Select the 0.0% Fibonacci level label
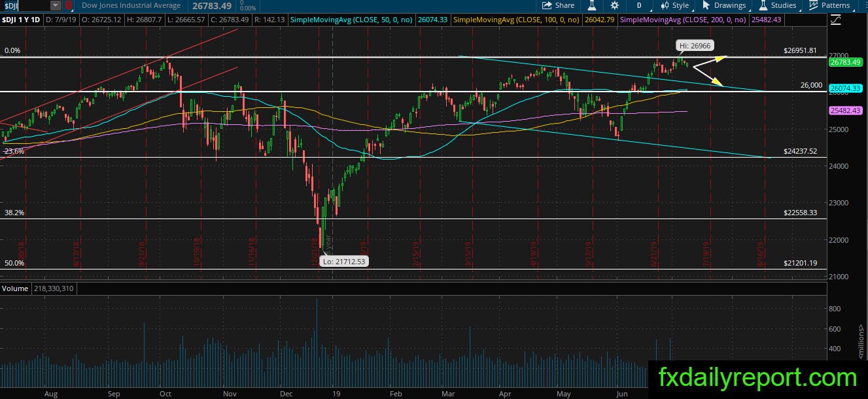 tap(12, 50)
